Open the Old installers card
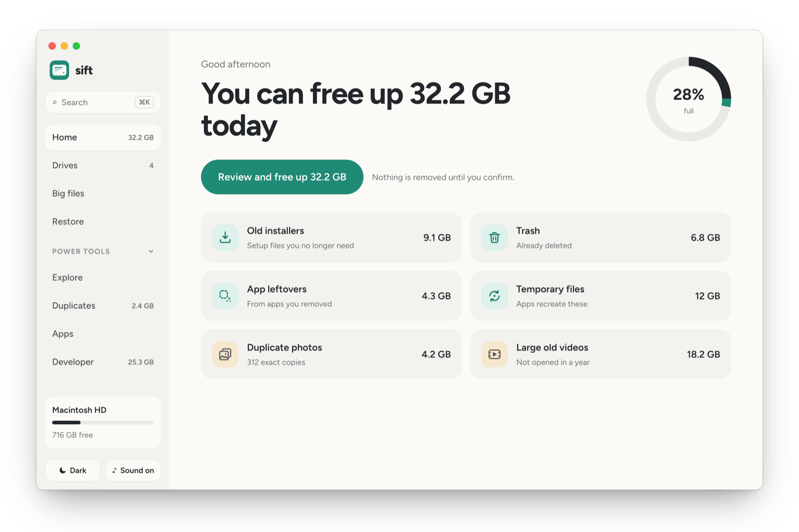The width and height of the screenshot is (799, 532). point(332,238)
